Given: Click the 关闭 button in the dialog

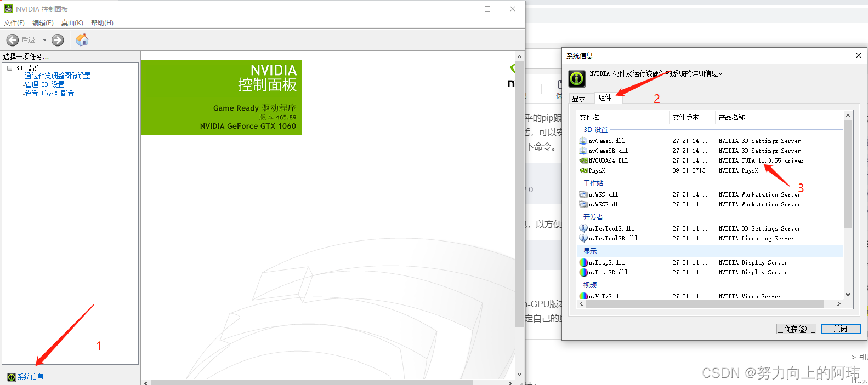Looking at the screenshot, I should (841, 329).
